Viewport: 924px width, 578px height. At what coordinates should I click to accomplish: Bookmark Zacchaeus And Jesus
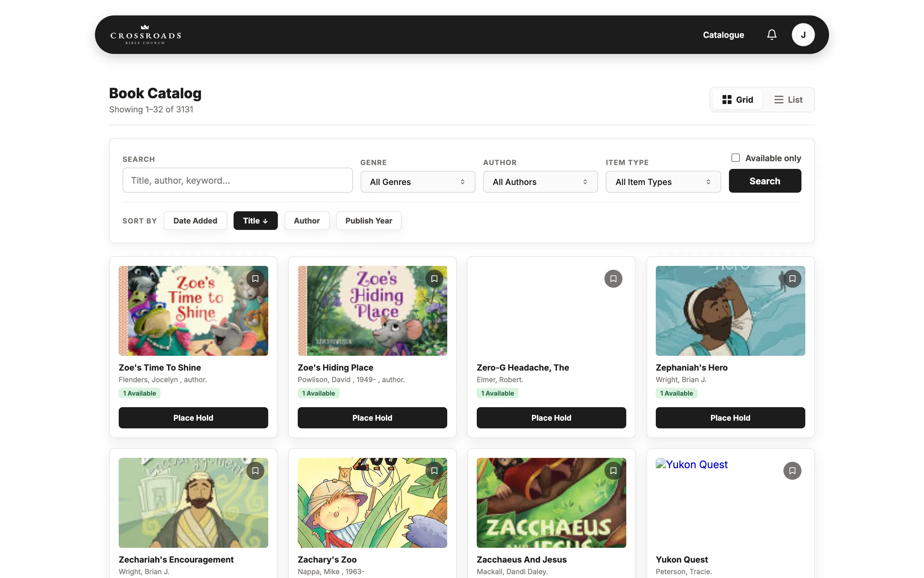click(613, 470)
